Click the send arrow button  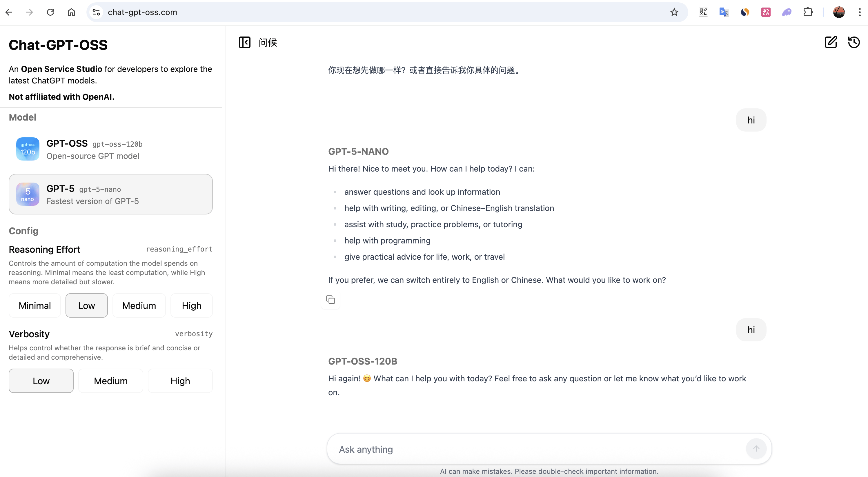[756, 449]
